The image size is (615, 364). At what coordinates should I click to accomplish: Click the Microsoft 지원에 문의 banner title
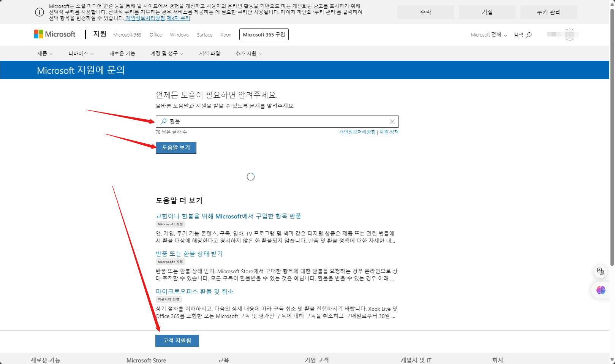[81, 70]
